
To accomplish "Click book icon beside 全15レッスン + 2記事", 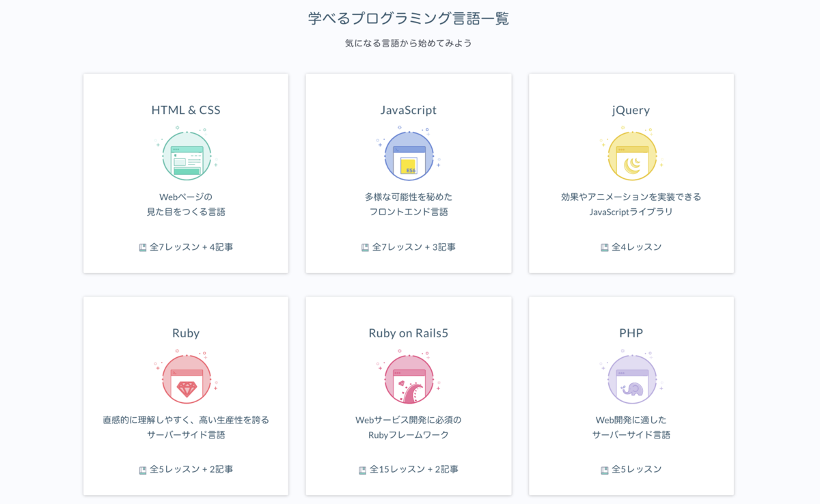I will coord(363,470).
